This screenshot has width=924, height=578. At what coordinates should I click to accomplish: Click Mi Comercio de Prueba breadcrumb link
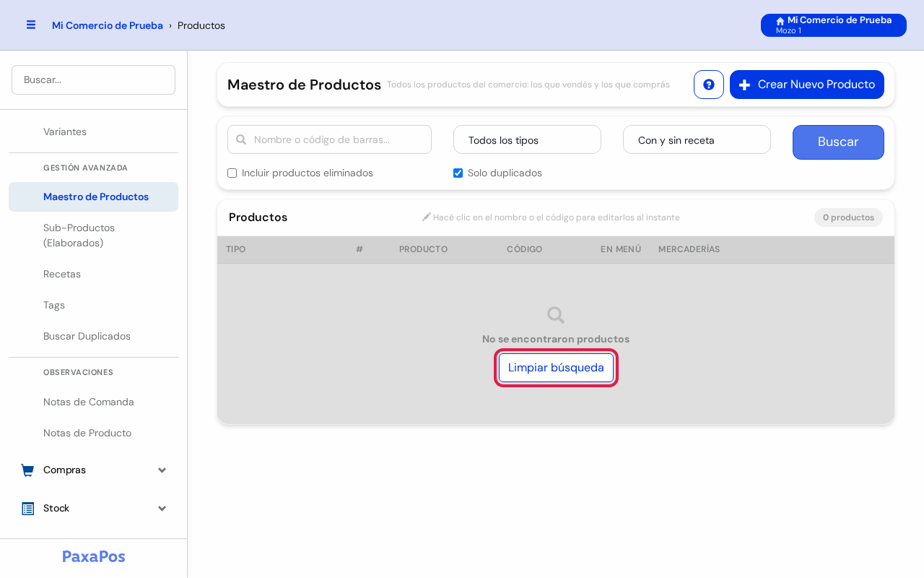108,25
